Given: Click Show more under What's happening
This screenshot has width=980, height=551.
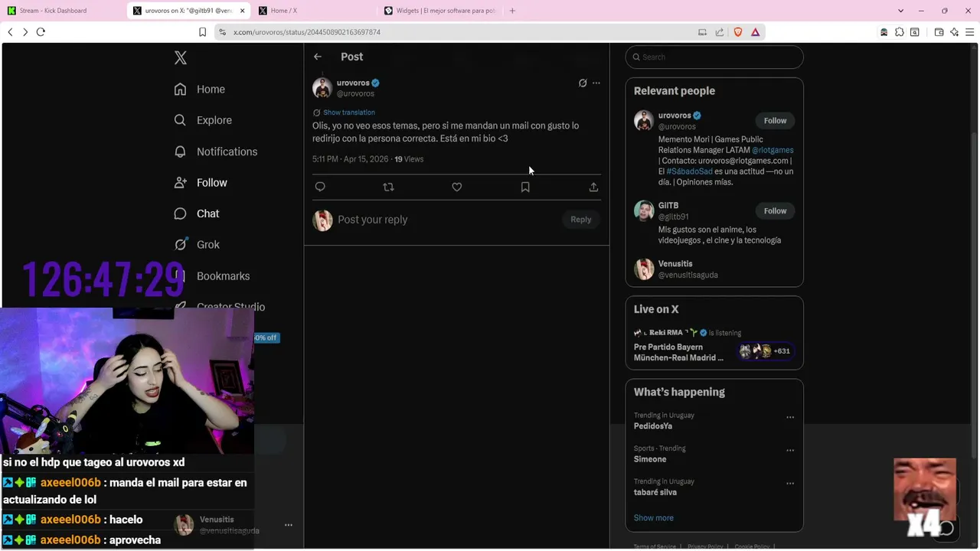Looking at the screenshot, I should (x=654, y=518).
